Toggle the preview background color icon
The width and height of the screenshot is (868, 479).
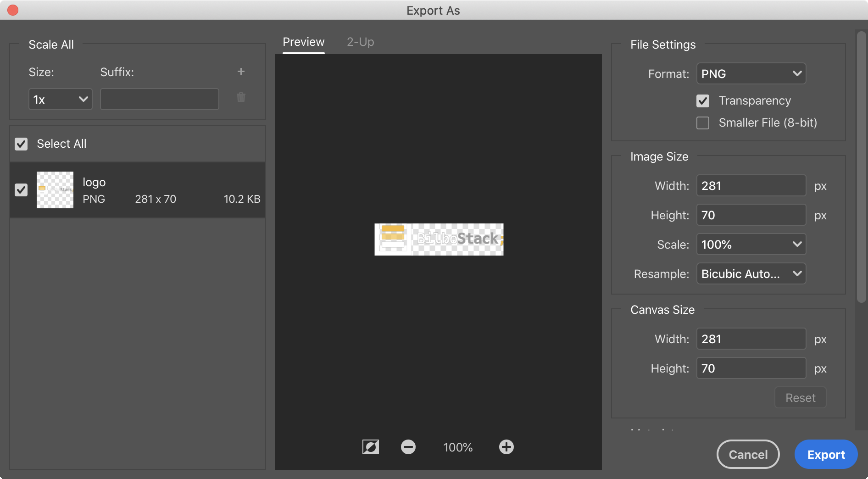point(371,447)
